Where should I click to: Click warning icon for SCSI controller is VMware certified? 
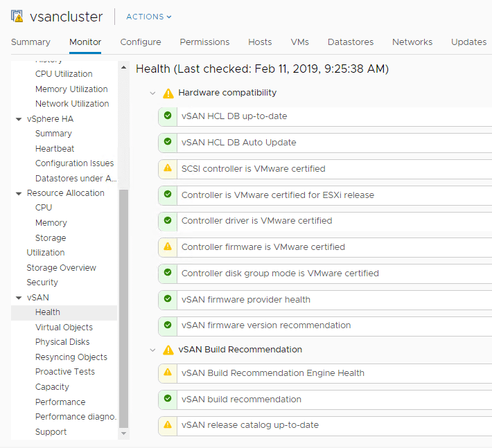tap(168, 168)
